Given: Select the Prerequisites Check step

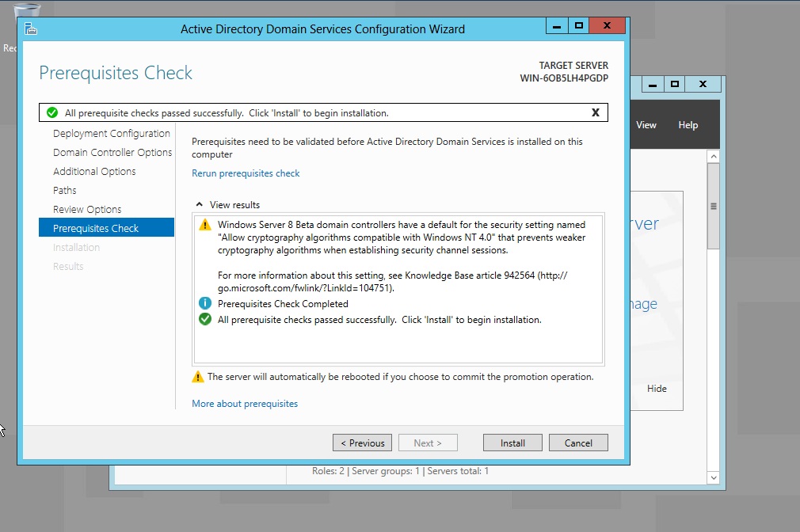Looking at the screenshot, I should (x=106, y=227).
